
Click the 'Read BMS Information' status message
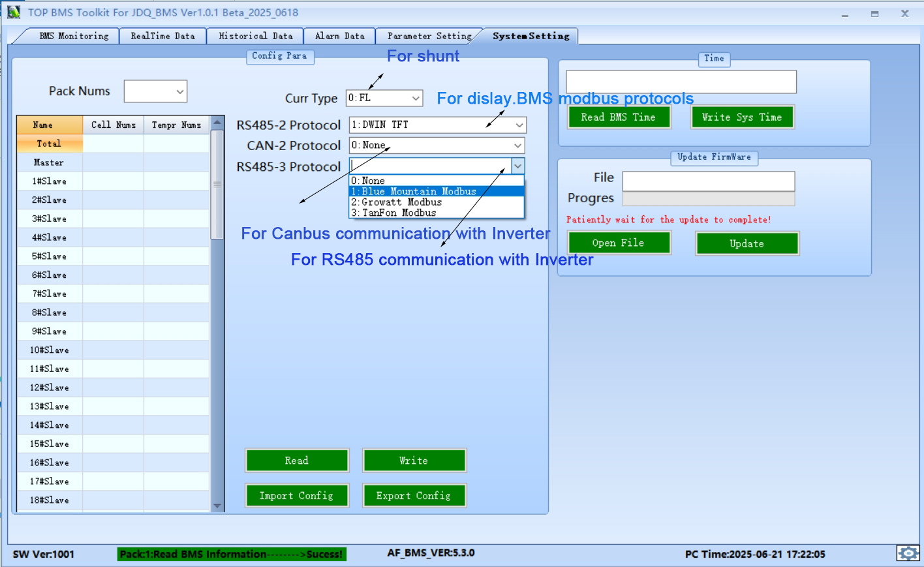point(232,554)
